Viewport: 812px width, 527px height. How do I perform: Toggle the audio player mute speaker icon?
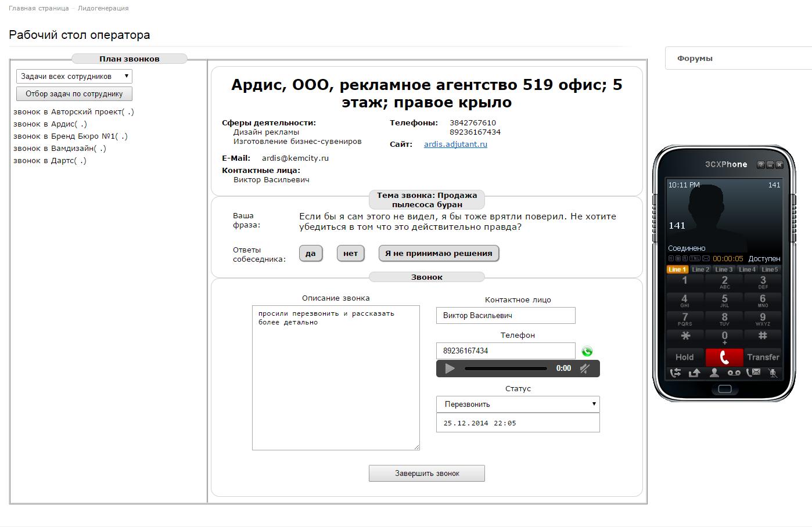click(585, 369)
